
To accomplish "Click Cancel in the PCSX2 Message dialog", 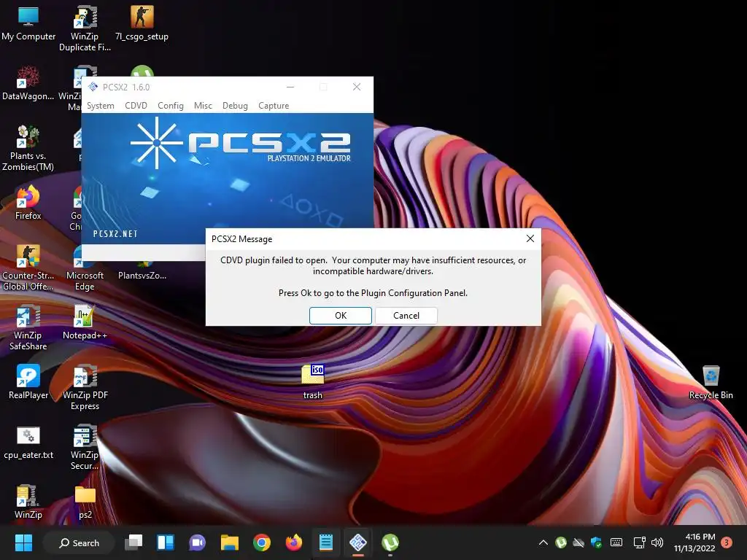I will point(406,315).
